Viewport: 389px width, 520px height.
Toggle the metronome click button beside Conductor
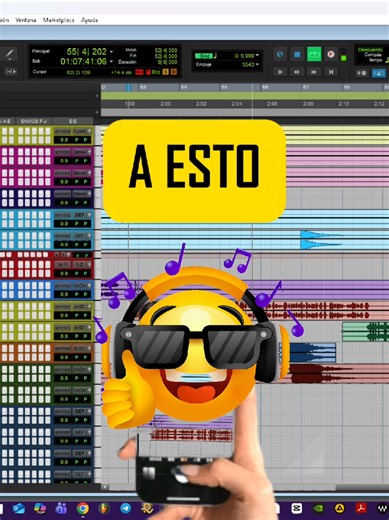362,73
